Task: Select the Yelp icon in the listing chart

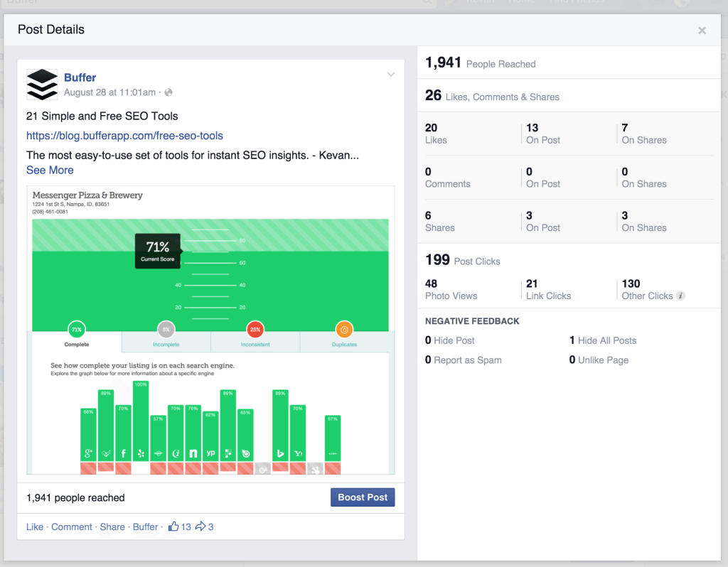Action: 141,453
